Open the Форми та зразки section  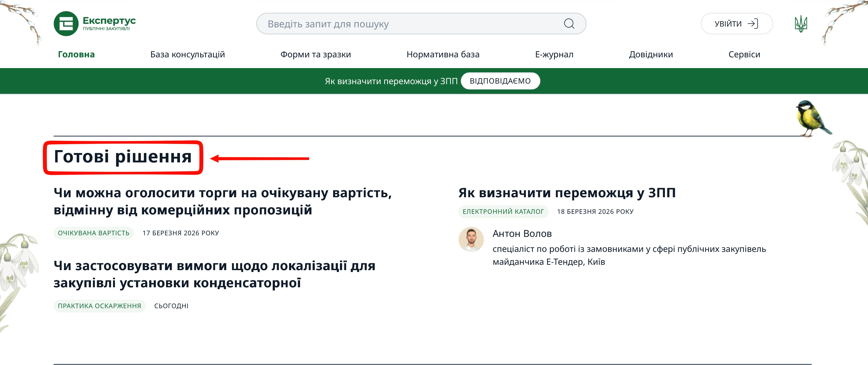pyautogui.click(x=316, y=54)
